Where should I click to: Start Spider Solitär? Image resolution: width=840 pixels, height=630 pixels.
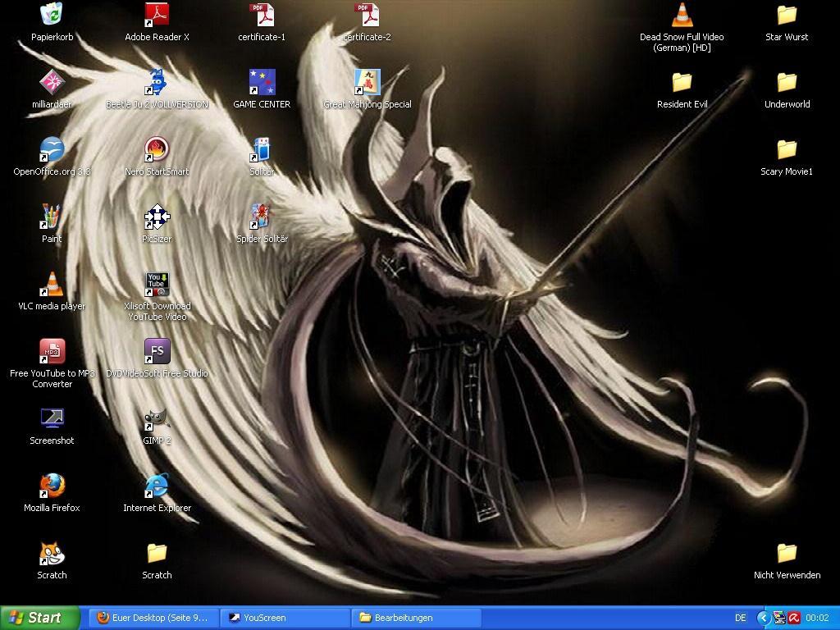click(x=262, y=217)
